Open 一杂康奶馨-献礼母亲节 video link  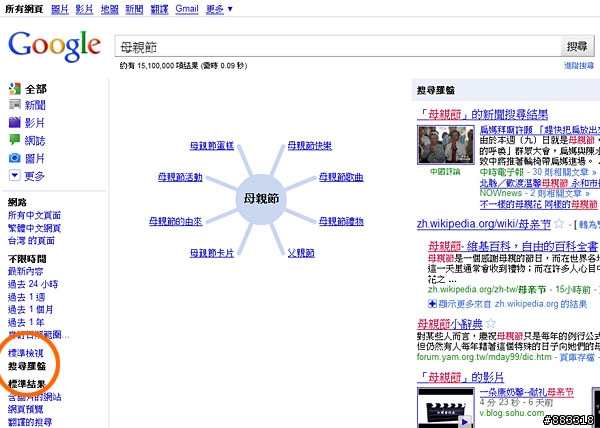click(527, 392)
